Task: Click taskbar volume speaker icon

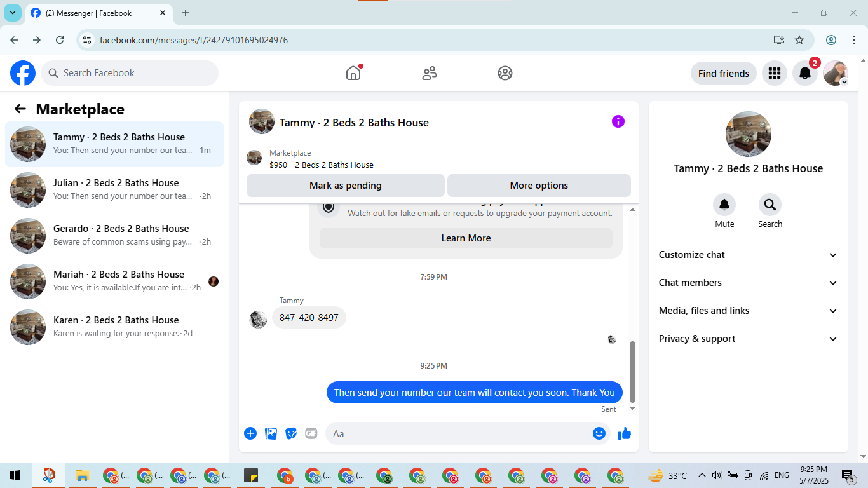Action: coord(717,475)
